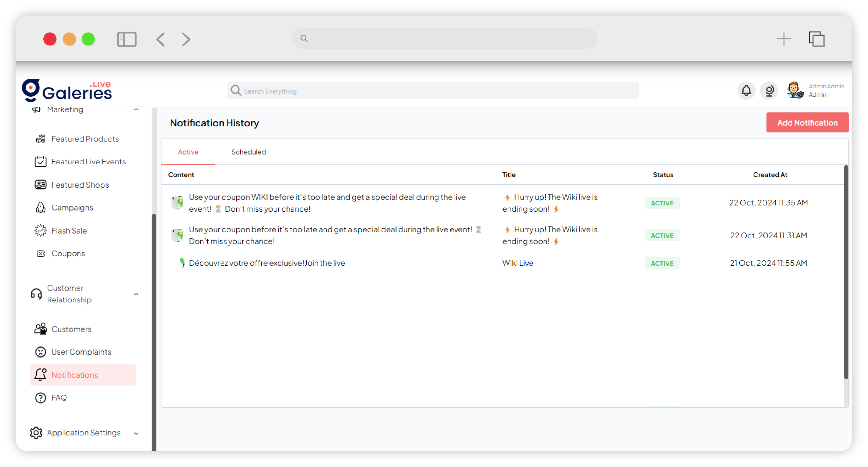868x467 pixels.
Task: Open the FAQ sidebar link
Action: 59,398
